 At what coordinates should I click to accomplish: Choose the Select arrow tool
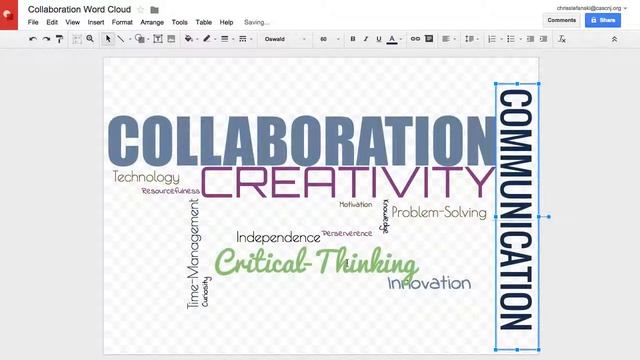pos(108,39)
